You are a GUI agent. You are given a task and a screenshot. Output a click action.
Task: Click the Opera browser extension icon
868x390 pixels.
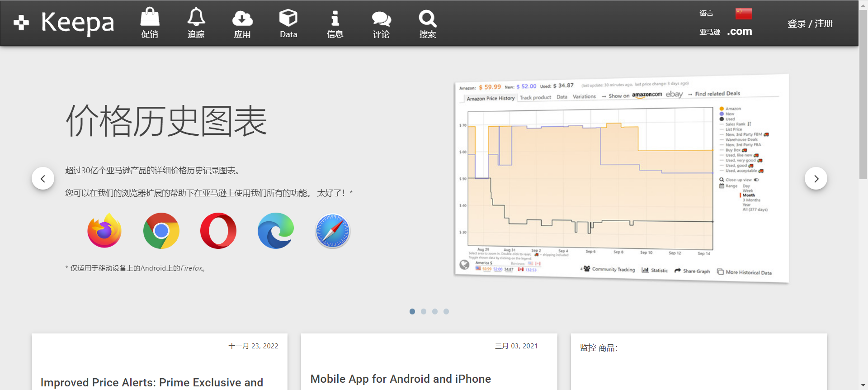coord(218,231)
